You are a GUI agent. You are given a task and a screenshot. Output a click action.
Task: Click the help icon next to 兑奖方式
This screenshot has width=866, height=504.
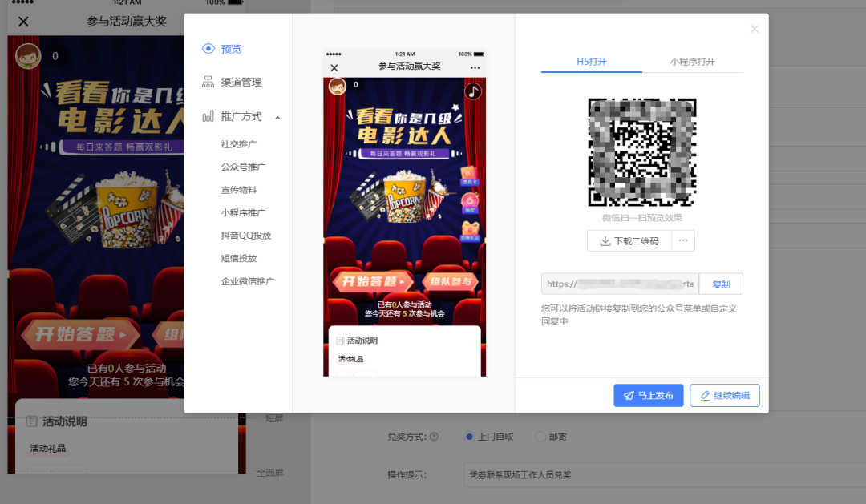point(434,437)
